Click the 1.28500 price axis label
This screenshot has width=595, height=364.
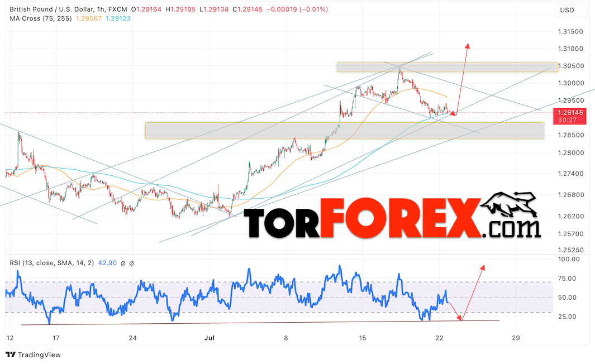click(x=570, y=135)
